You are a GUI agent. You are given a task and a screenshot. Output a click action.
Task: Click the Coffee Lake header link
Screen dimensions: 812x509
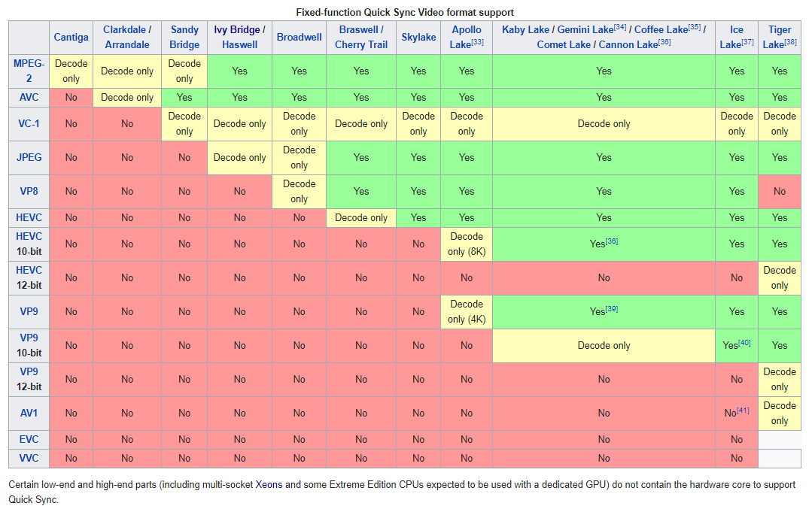click(x=660, y=30)
